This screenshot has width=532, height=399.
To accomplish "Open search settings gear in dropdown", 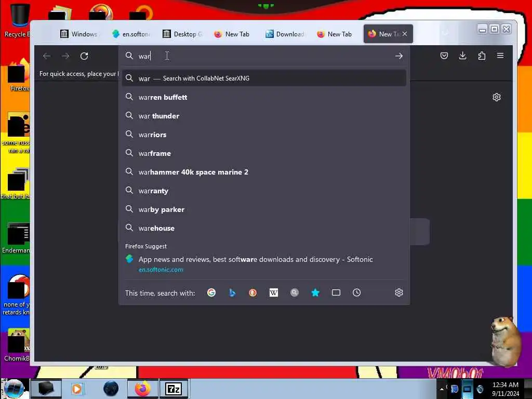I will click(398, 292).
